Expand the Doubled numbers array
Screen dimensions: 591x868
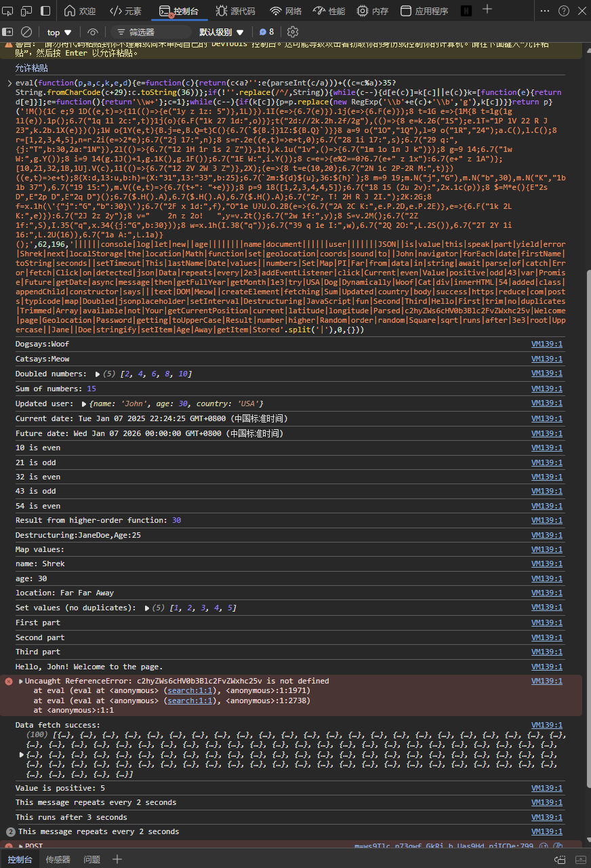(x=98, y=374)
